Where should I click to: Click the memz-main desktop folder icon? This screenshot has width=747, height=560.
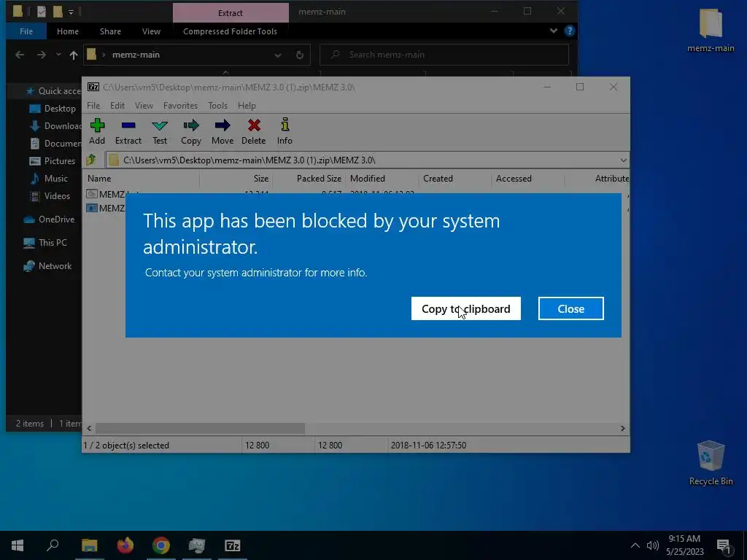coord(711,30)
